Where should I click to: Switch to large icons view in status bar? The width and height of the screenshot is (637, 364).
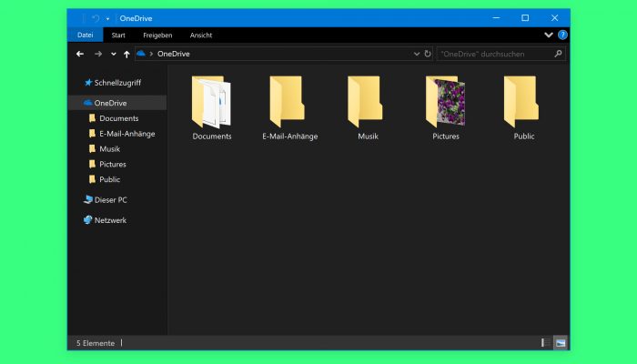click(561, 343)
